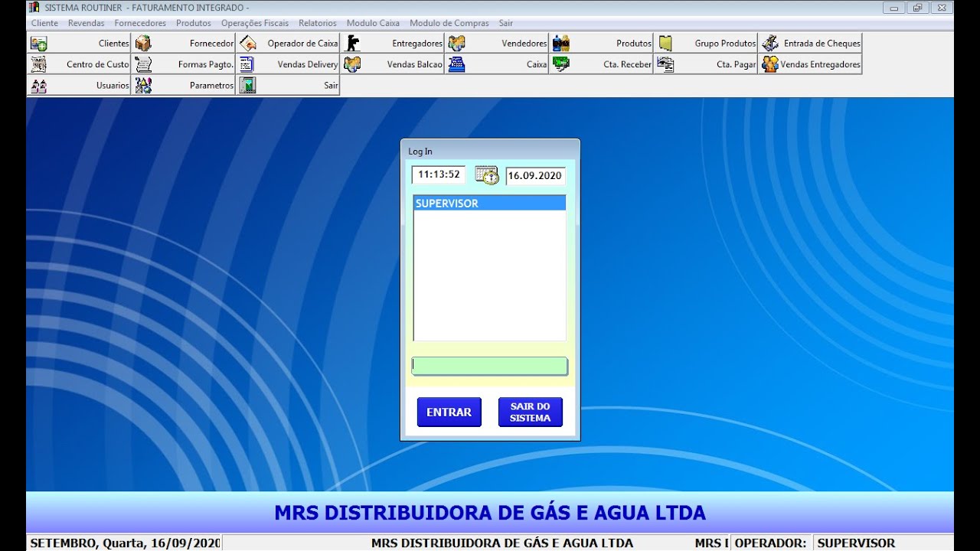980x551 pixels.
Task: Open the Vendas Delivery icon
Action: pyautogui.click(x=247, y=64)
